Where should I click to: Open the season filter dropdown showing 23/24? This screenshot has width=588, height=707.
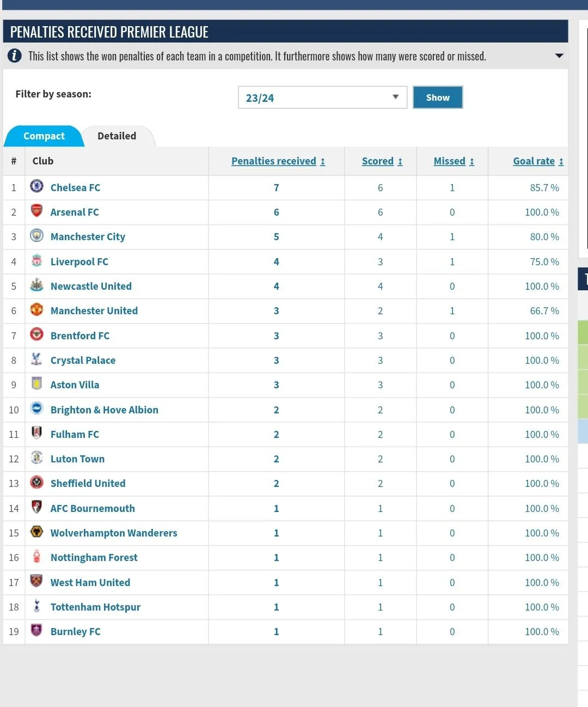(x=322, y=97)
